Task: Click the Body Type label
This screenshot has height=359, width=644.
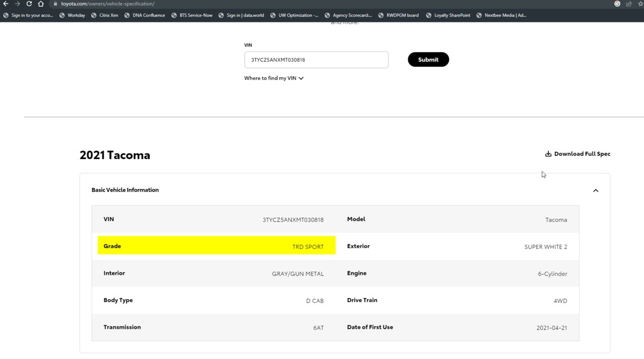Action: click(118, 300)
